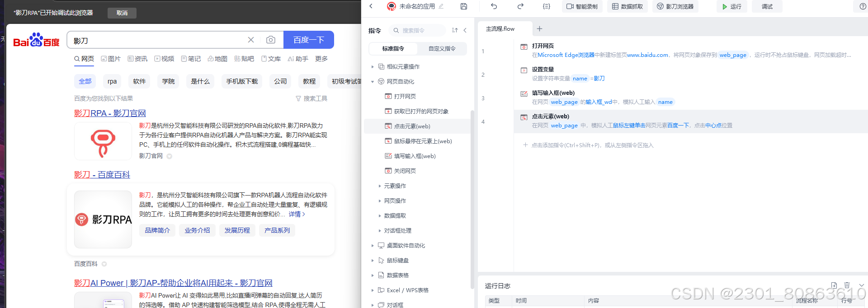This screenshot has height=308, width=868.
Task: Open Baidu 搜索工具 filter
Action: (311, 98)
